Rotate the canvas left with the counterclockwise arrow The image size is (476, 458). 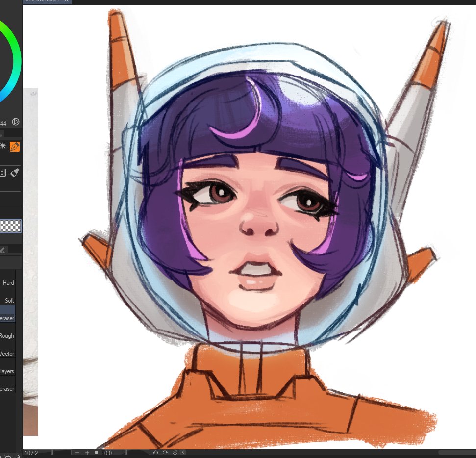(155, 453)
